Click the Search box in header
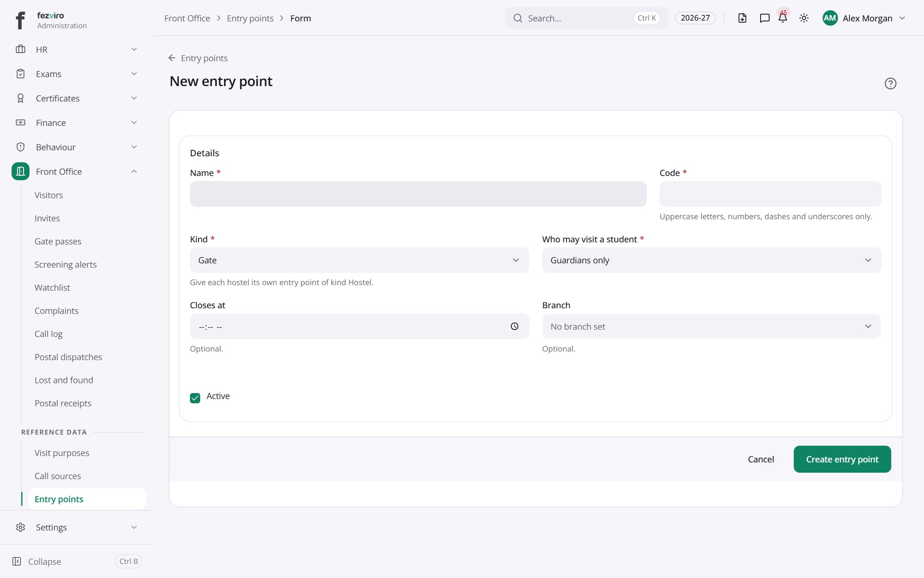 coord(586,18)
